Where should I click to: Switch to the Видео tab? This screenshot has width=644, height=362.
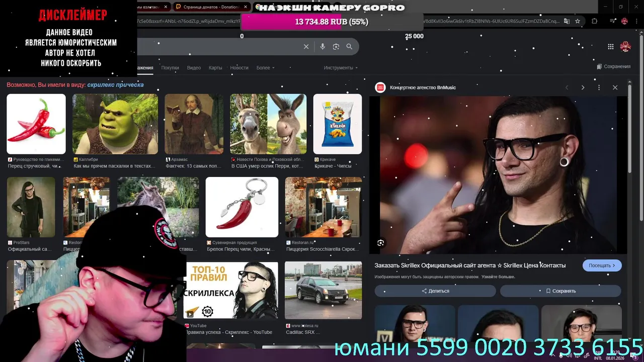194,68
